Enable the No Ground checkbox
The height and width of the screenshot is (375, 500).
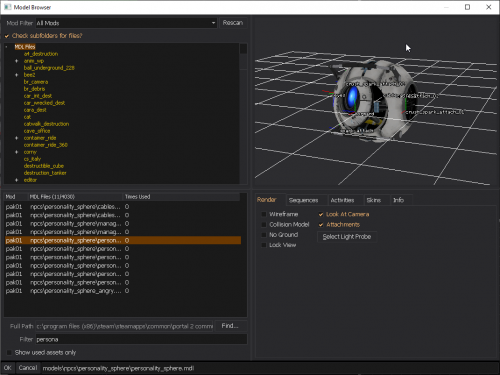coord(264,235)
